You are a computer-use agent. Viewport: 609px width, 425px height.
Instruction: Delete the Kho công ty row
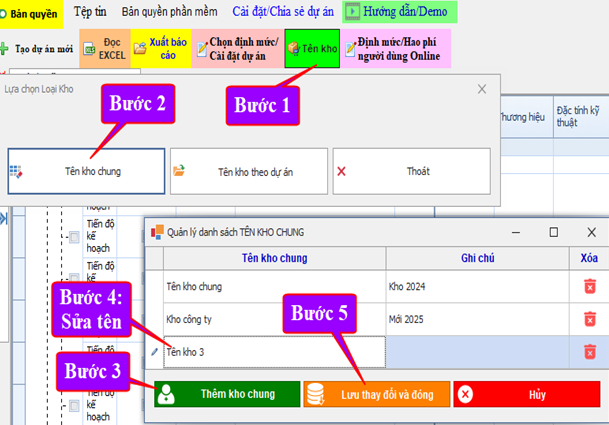590,319
